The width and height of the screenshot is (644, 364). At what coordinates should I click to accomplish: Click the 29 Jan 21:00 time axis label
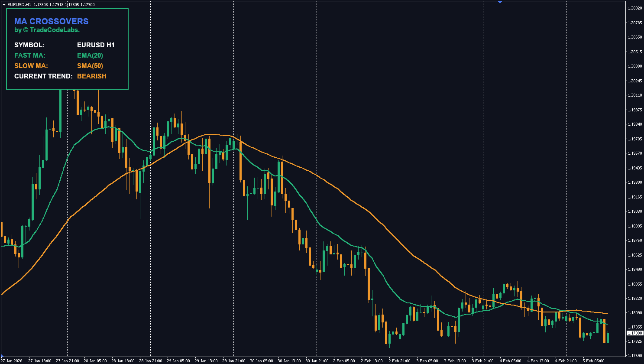pyautogui.click(x=233, y=361)
